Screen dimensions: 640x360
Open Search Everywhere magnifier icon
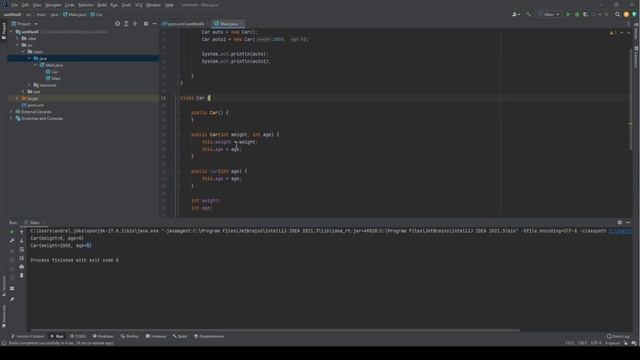pyautogui.click(x=618, y=14)
